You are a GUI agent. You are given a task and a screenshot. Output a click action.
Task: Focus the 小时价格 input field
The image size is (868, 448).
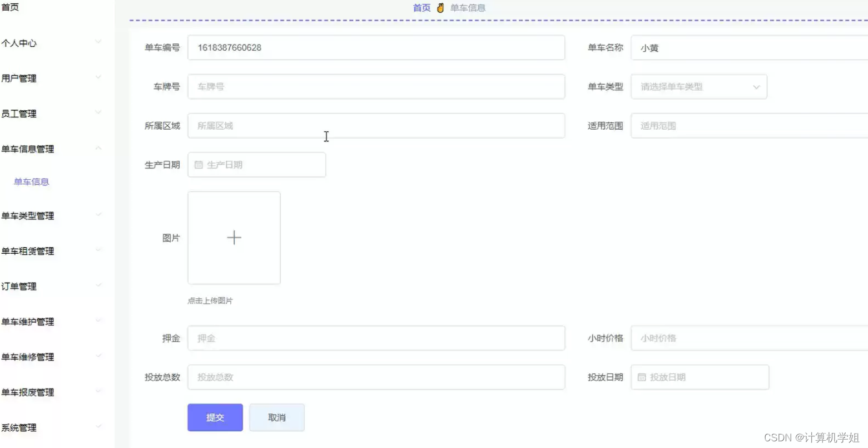[750, 338]
